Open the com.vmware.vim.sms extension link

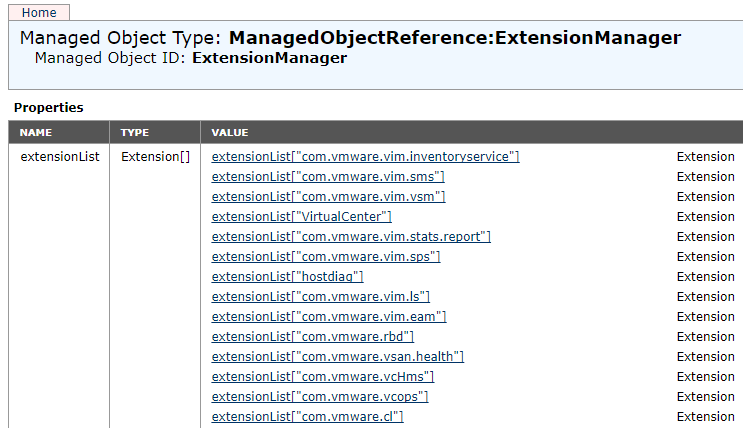tap(328, 177)
